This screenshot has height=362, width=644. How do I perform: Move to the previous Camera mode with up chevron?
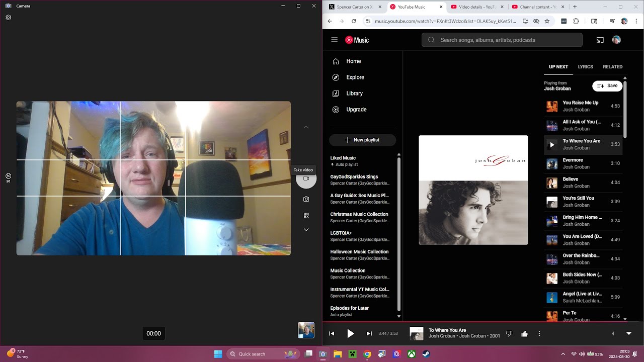point(306,127)
